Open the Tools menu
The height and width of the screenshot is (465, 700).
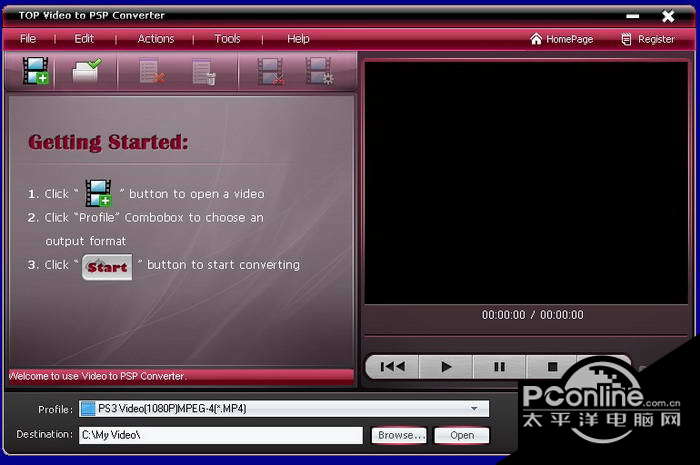[x=227, y=39]
